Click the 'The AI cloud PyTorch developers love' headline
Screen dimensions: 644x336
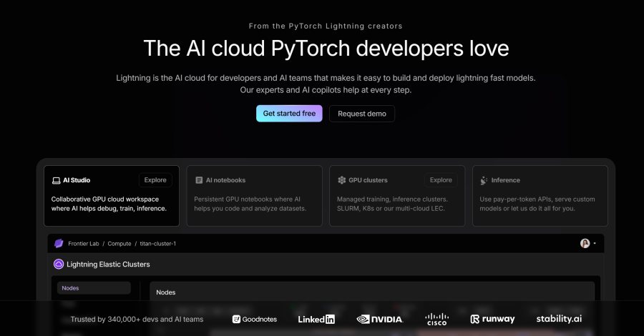tap(326, 49)
